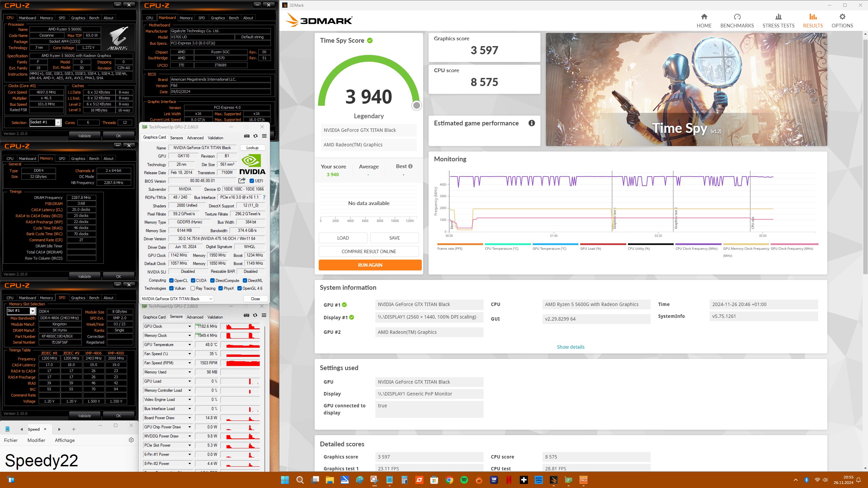Screen dimensions: 868x488
Task: Add a new Notepad tab with plus icon
Action: pos(74,429)
